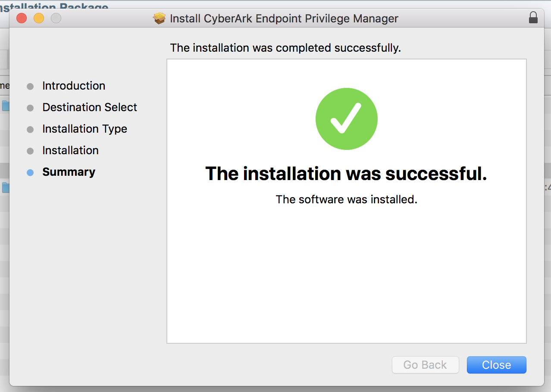The height and width of the screenshot is (392, 551).
Task: Click the gray bullet beside Destination Select
Action: [30, 107]
